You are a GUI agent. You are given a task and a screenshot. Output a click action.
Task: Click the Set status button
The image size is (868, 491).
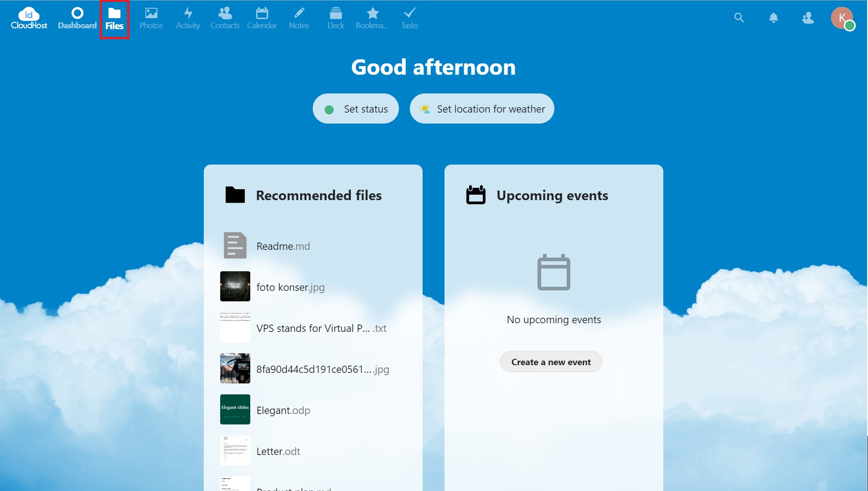tap(356, 109)
